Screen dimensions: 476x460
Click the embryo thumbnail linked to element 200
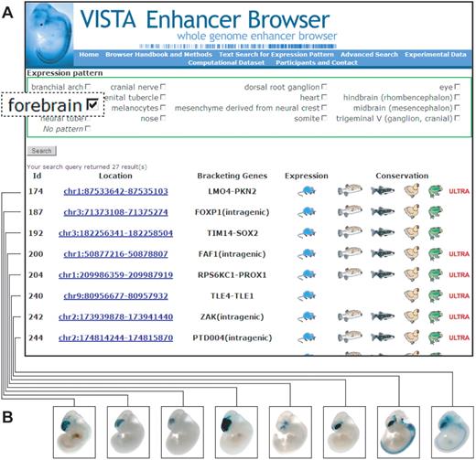coord(236,433)
